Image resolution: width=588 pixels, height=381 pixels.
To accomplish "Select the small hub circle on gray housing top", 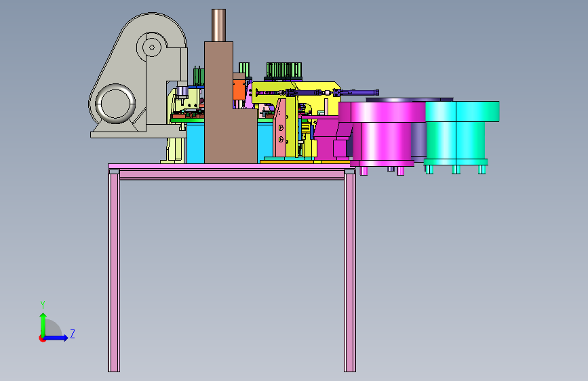I will tap(152, 47).
